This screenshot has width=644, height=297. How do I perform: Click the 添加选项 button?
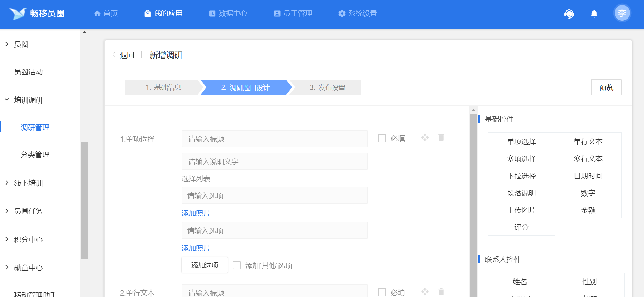[x=205, y=265]
